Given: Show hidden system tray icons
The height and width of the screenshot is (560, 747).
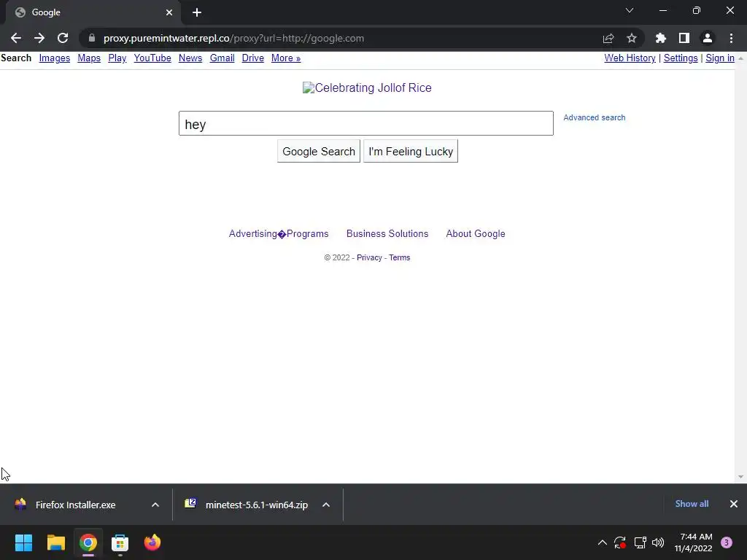Looking at the screenshot, I should (x=602, y=542).
